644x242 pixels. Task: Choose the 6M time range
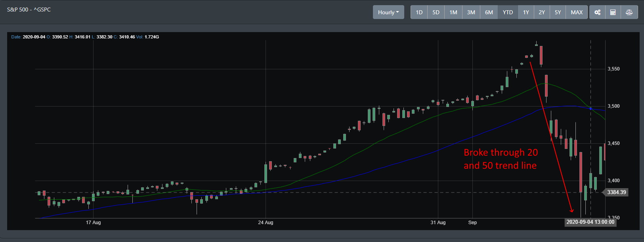point(489,12)
